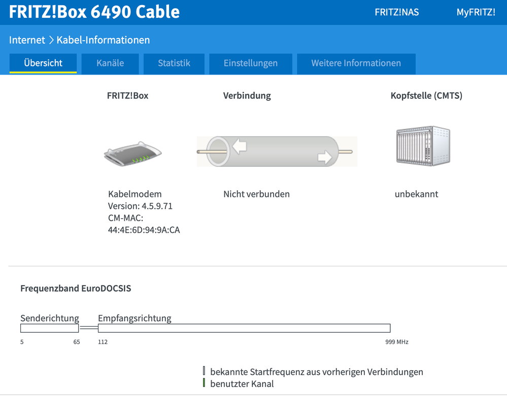This screenshot has width=507, height=420.
Task: Click the 'Kopfstelle (CMTS)' heading
Action: click(x=426, y=96)
